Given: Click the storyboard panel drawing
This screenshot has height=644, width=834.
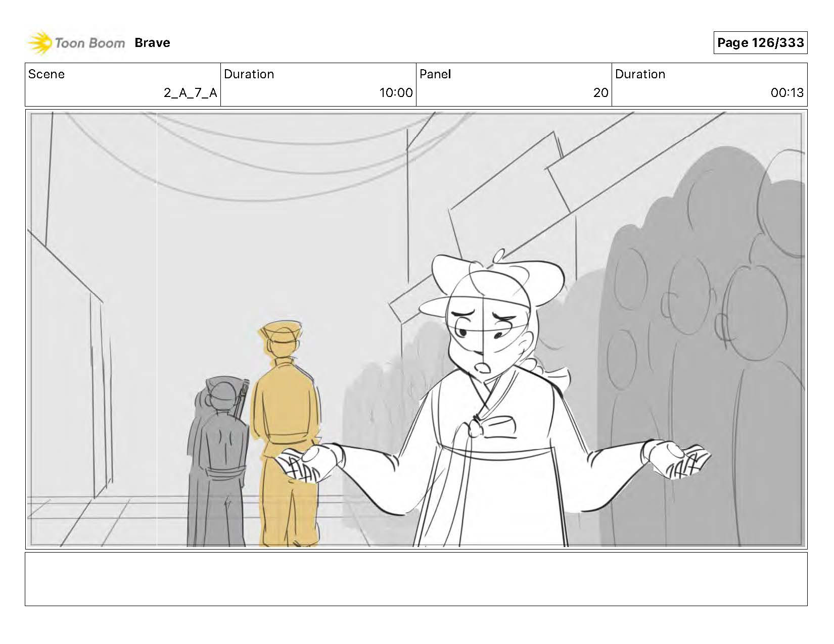Looking at the screenshot, I should pos(416,329).
